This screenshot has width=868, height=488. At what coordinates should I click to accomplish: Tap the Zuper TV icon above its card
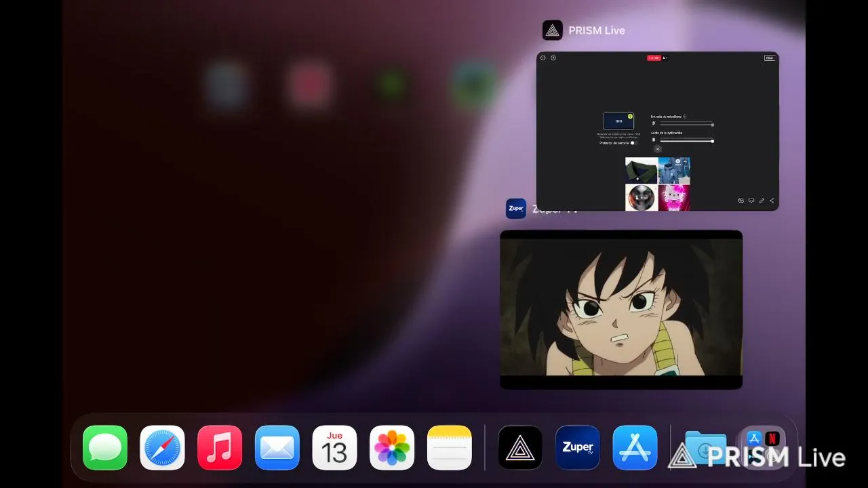pos(516,209)
